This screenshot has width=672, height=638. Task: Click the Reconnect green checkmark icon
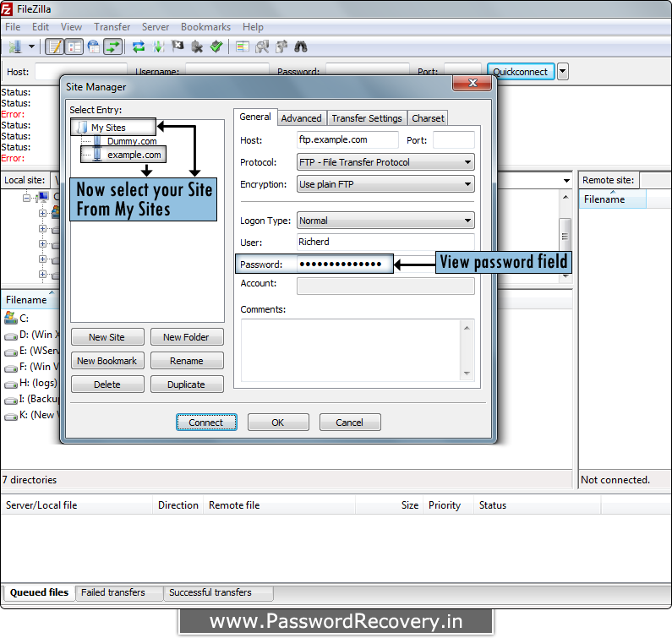pos(216,46)
